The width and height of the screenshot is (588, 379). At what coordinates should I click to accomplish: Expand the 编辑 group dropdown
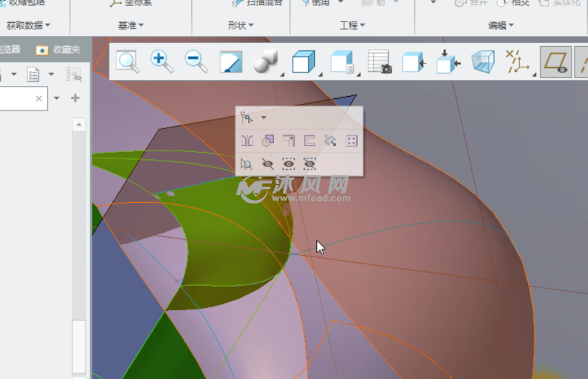(x=501, y=25)
